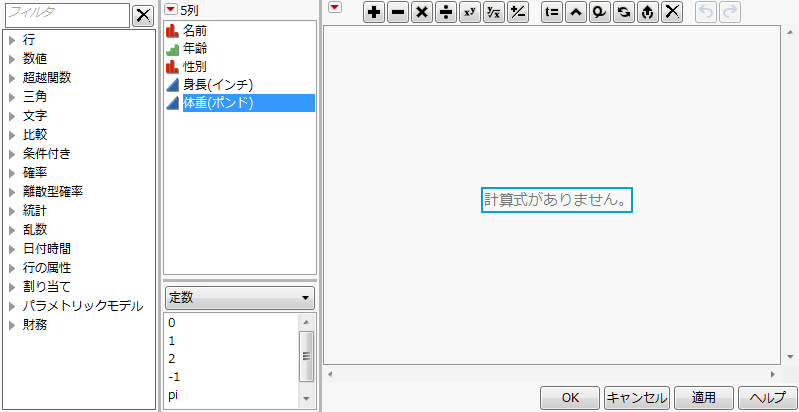799x412 pixels.
Task: Click the キャンセル button
Action: click(638, 397)
